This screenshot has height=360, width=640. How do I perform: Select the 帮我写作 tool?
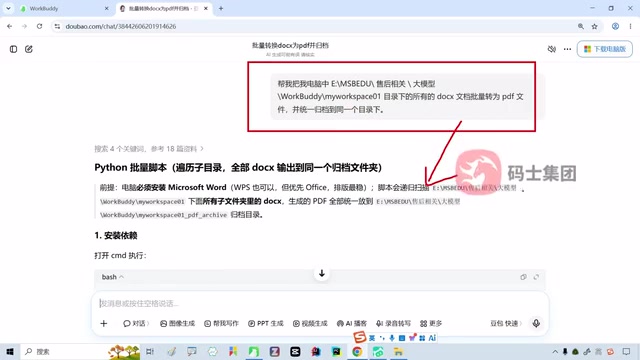pyautogui.click(x=221, y=323)
